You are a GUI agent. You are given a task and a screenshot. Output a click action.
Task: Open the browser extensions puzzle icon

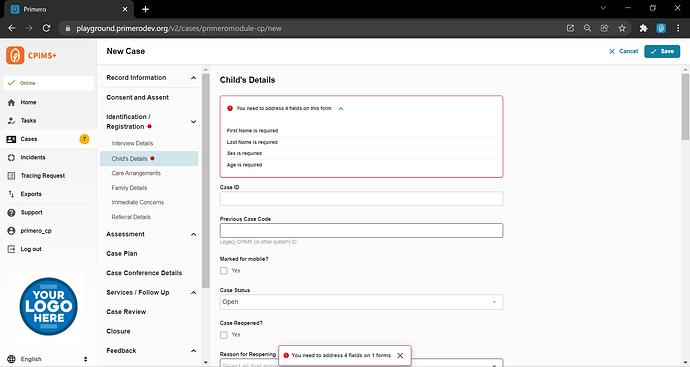click(643, 28)
